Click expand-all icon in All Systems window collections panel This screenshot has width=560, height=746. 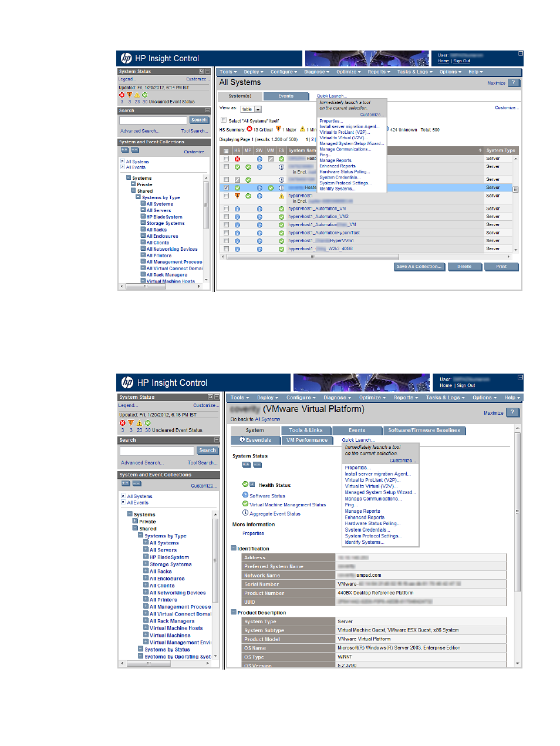pos(125,150)
